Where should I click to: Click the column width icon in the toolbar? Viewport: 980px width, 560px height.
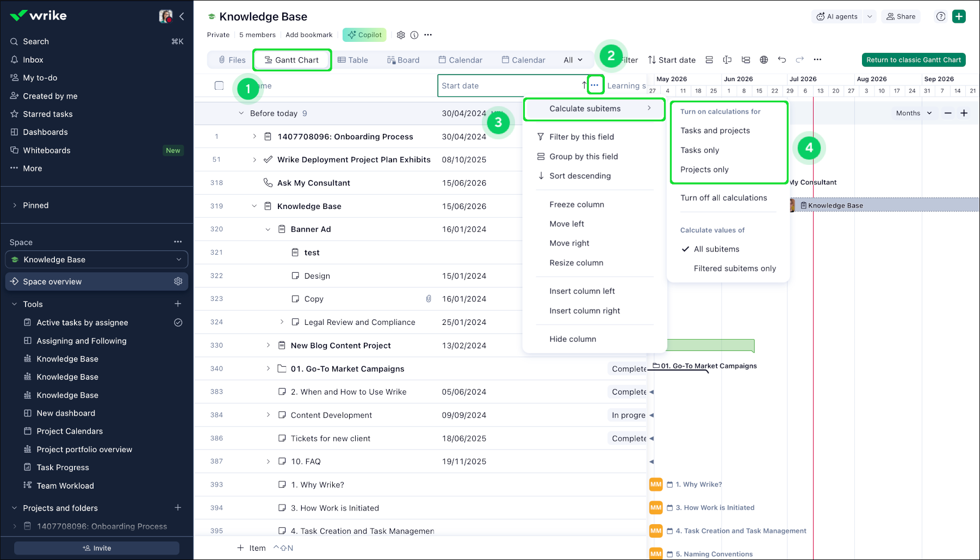click(727, 60)
